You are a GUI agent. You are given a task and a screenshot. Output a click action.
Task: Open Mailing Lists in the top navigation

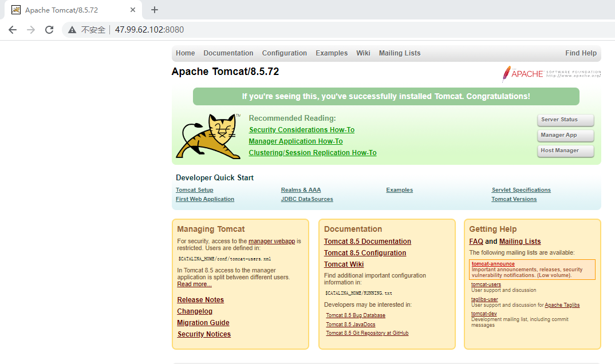(400, 53)
